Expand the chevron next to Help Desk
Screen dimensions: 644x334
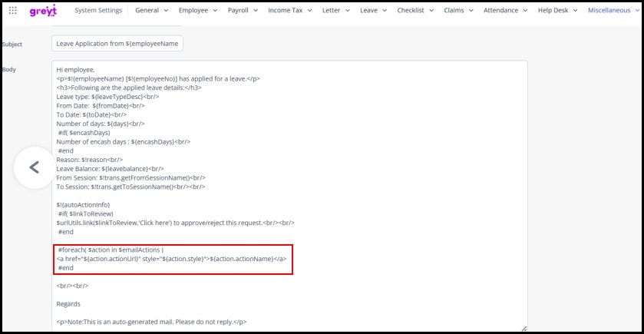pos(575,11)
